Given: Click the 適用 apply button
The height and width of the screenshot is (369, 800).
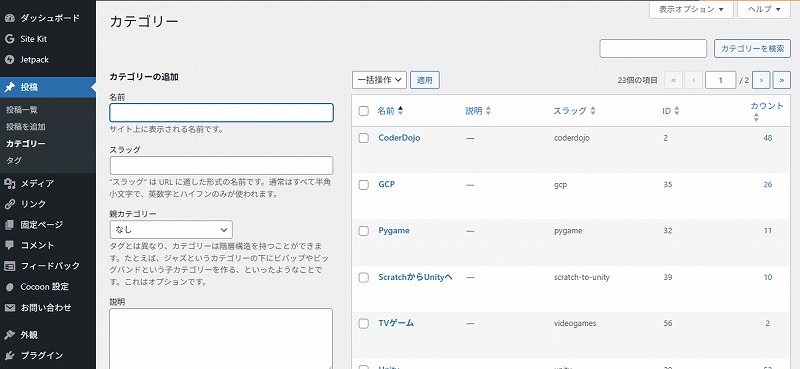Looking at the screenshot, I should pyautogui.click(x=424, y=80).
